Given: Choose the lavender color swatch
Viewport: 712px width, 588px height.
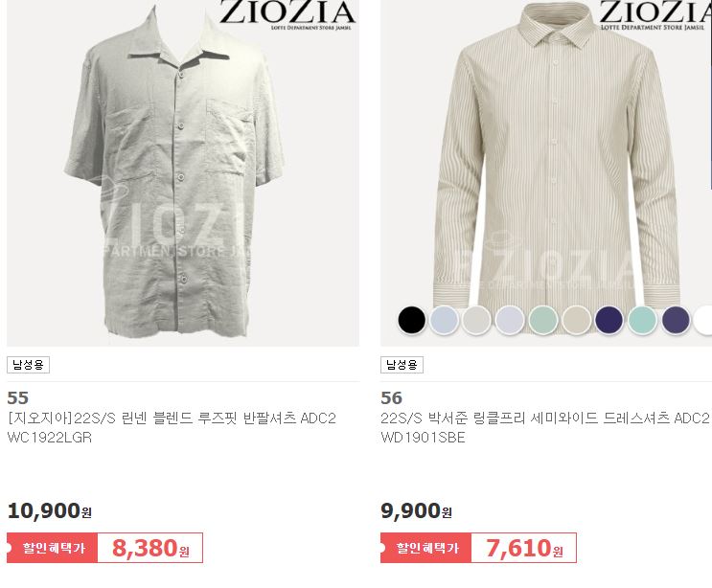Looking at the screenshot, I should coord(510,320).
